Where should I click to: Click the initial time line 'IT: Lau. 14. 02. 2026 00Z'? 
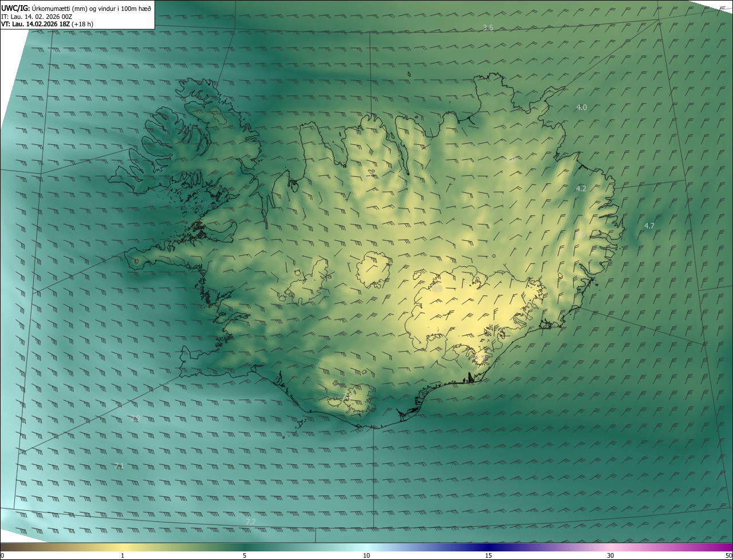point(37,17)
